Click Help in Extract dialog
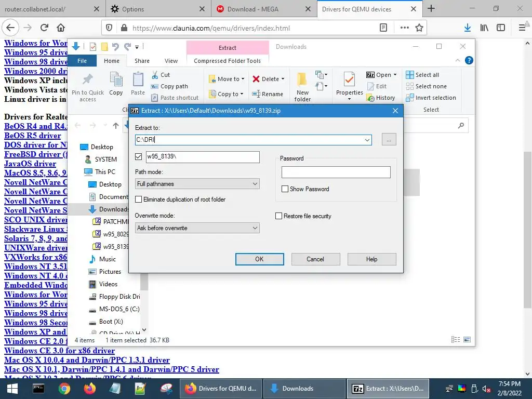Viewport: 532px width, 399px height. tap(371, 259)
